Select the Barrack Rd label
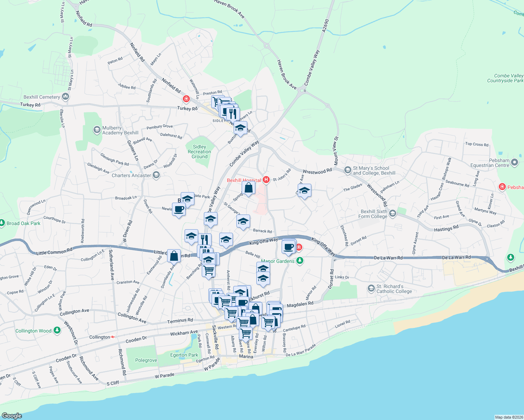Image resolution: width=524 pixels, height=420 pixels. coord(262,231)
